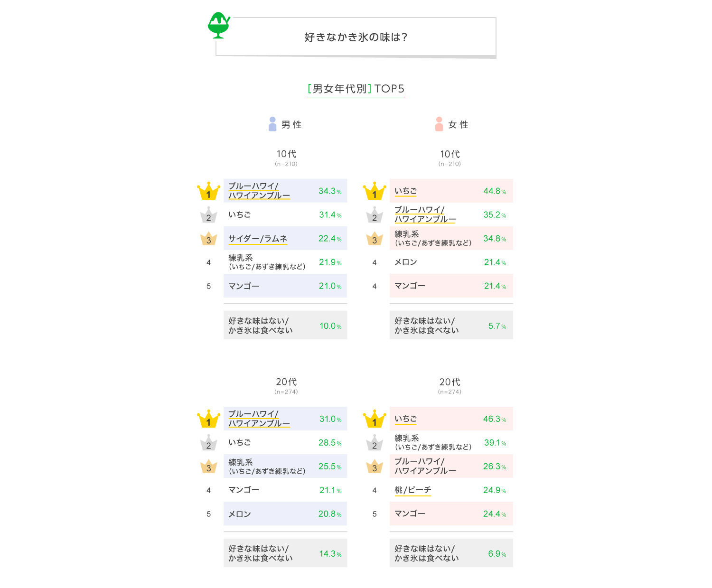Click silver crown for female teens rank 2
The width and height of the screenshot is (712, 588).
tap(375, 215)
